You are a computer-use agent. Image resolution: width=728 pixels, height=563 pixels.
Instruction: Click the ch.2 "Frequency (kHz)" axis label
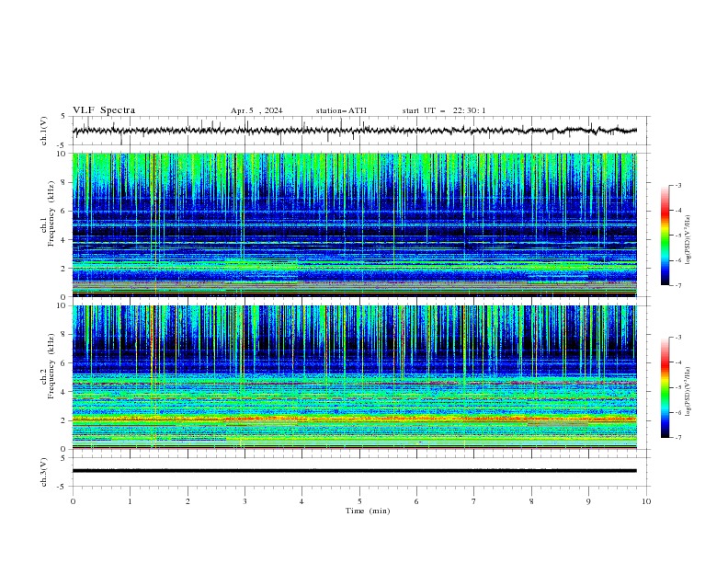(x=51, y=366)
